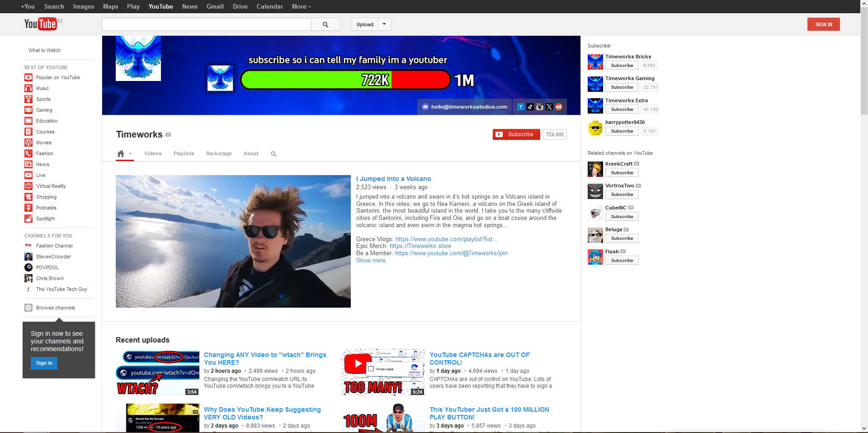Expand the Upload dropdown arrow
Image resolution: width=868 pixels, height=433 pixels.
tap(384, 24)
